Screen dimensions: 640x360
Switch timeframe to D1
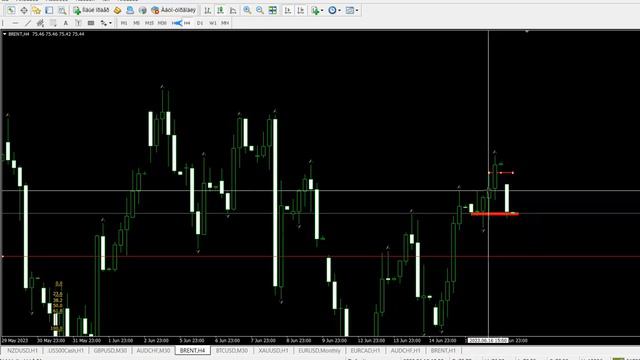200,23
